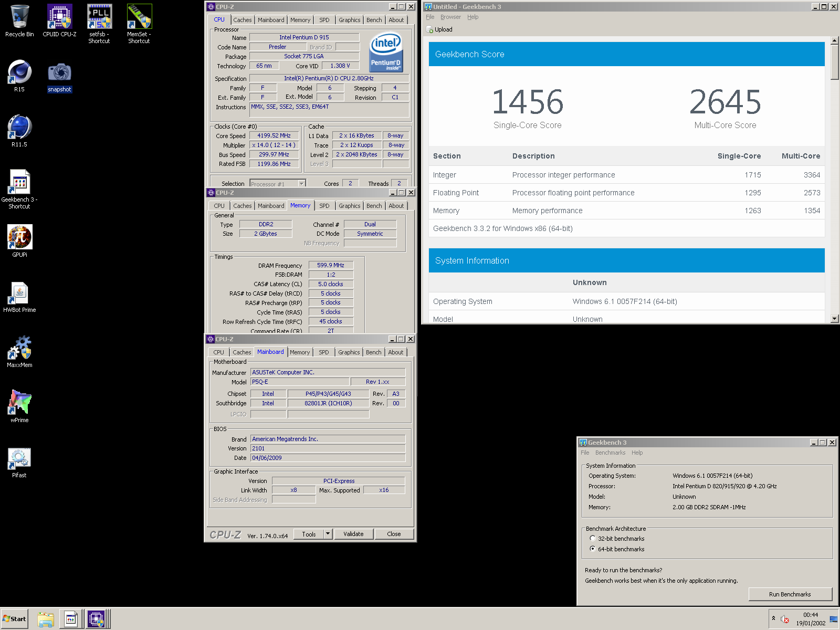Image resolution: width=840 pixels, height=630 pixels.
Task: Click the 2645 Multi-Core Score value
Action: pyautogui.click(x=725, y=102)
